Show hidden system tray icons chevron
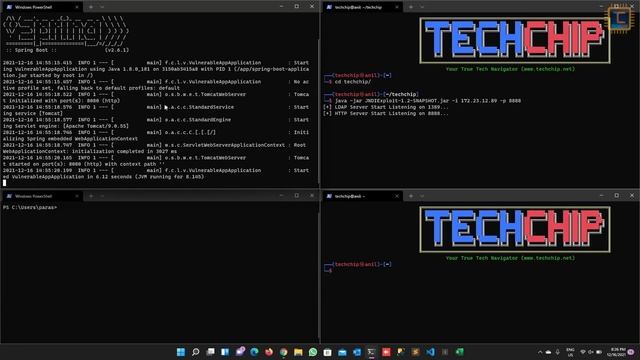 click(540, 352)
